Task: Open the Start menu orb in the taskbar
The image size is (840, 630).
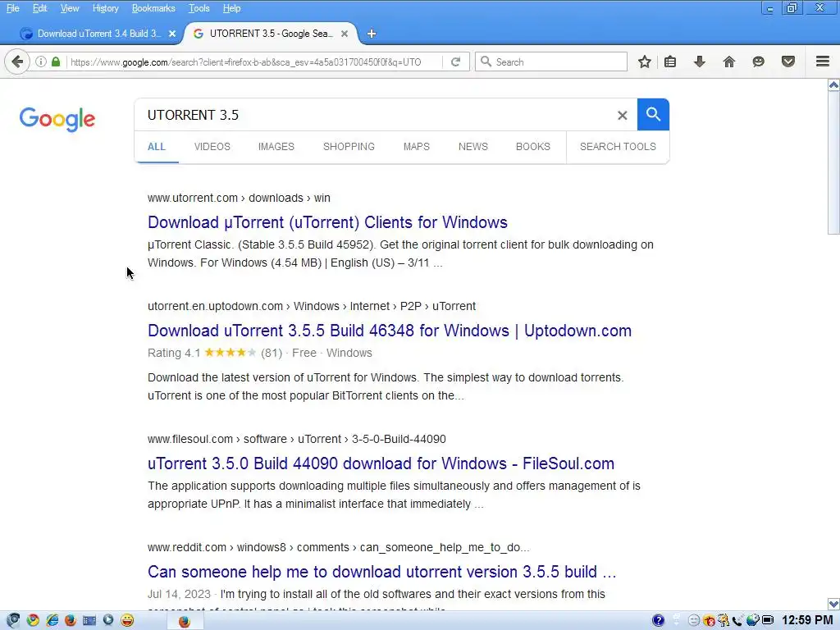Action: coord(13,620)
